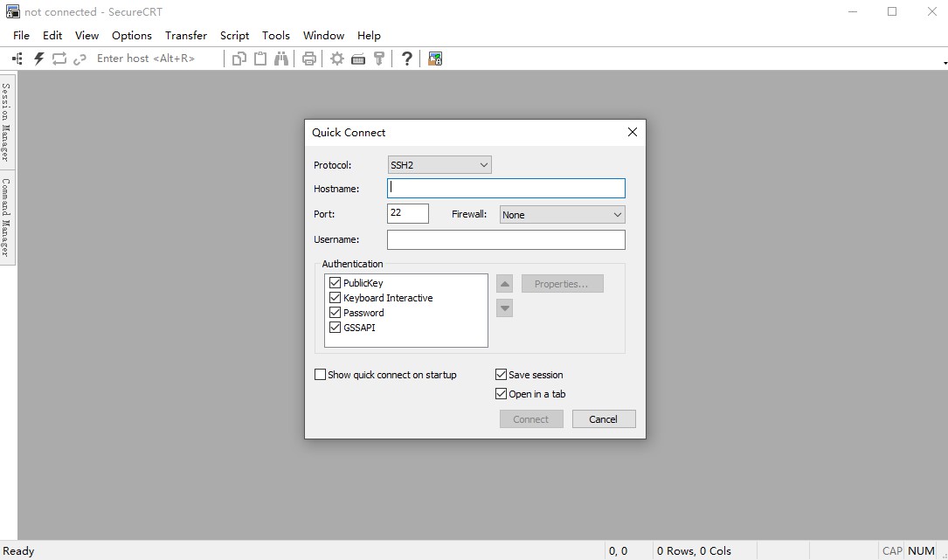Open the Script menu

pyautogui.click(x=234, y=35)
